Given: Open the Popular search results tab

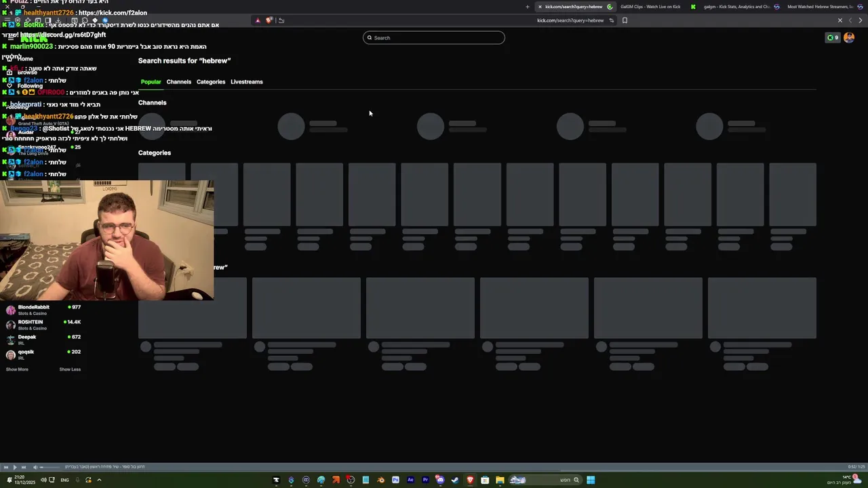Looking at the screenshot, I should [x=151, y=82].
